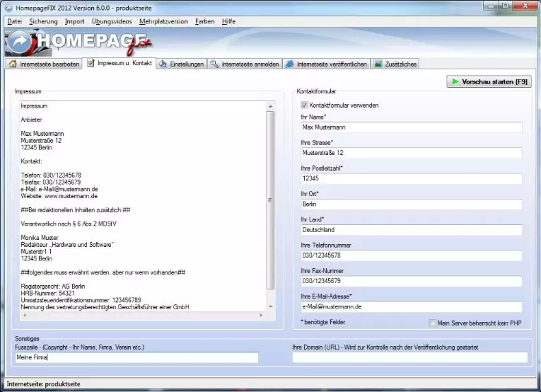The image size is (541, 392).
Task: Click into the Ihre Fax-Nummer field
Action: (x=412, y=281)
